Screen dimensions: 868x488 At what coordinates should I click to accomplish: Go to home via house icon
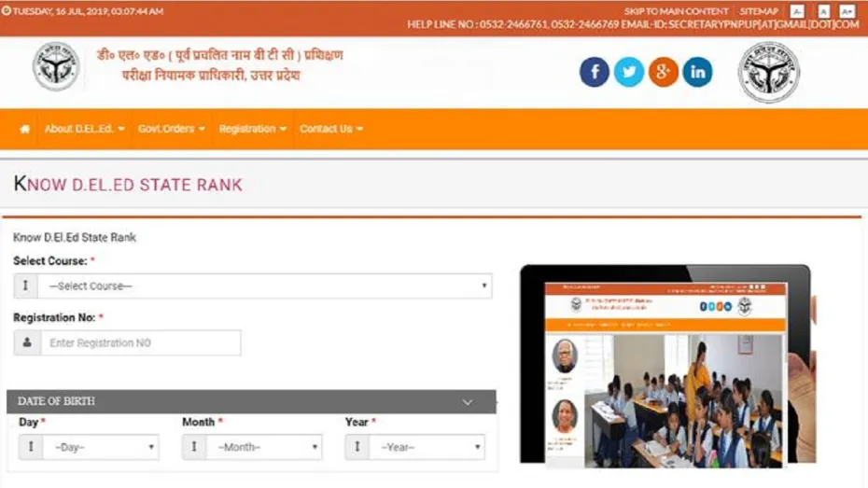pyautogui.click(x=24, y=129)
